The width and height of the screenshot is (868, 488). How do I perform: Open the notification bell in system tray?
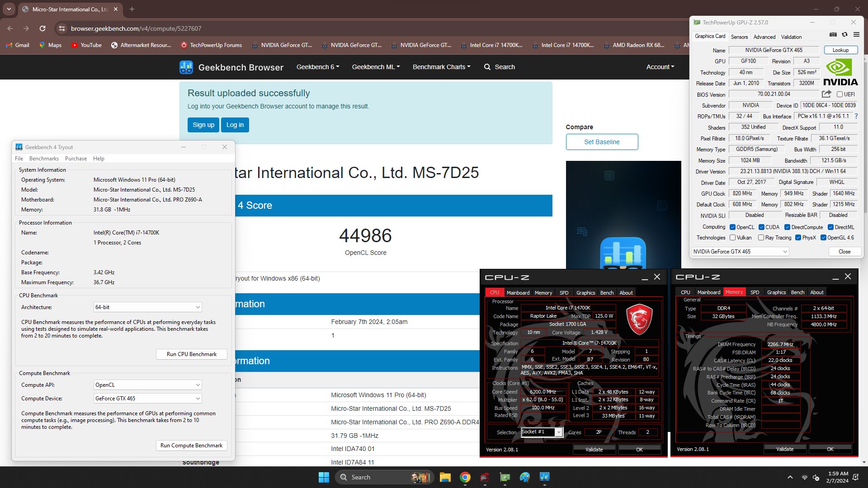[856, 477]
